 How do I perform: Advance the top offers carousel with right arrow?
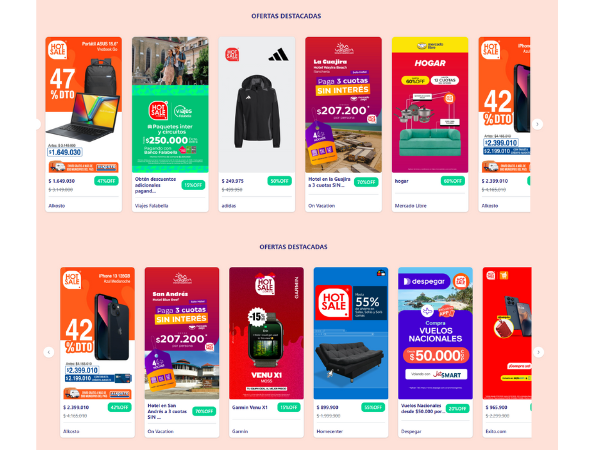[x=537, y=124]
